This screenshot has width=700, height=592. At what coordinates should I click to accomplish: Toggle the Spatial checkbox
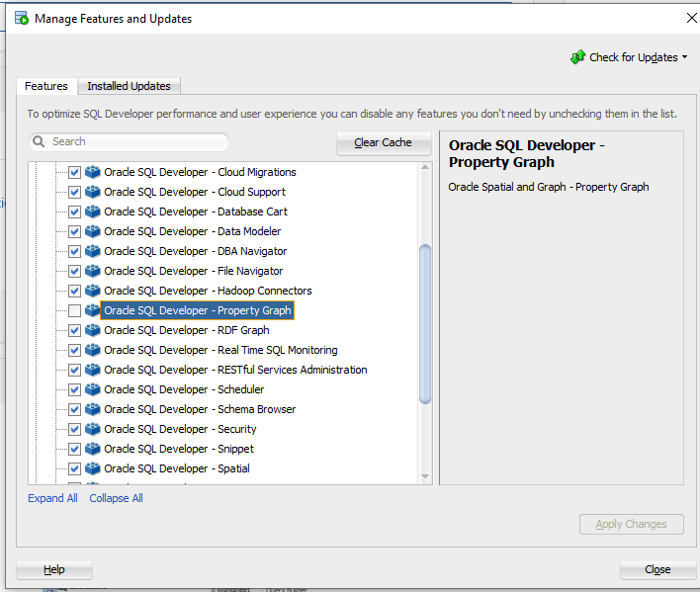(x=74, y=468)
